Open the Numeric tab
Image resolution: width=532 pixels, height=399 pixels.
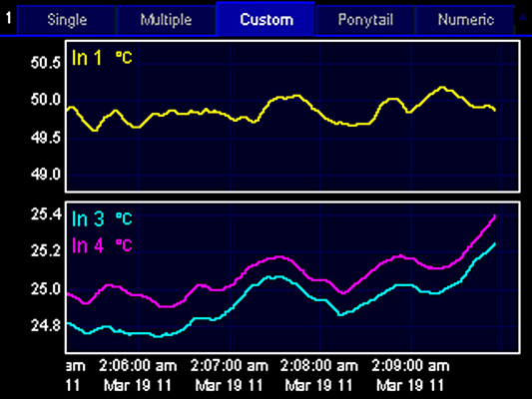465,20
